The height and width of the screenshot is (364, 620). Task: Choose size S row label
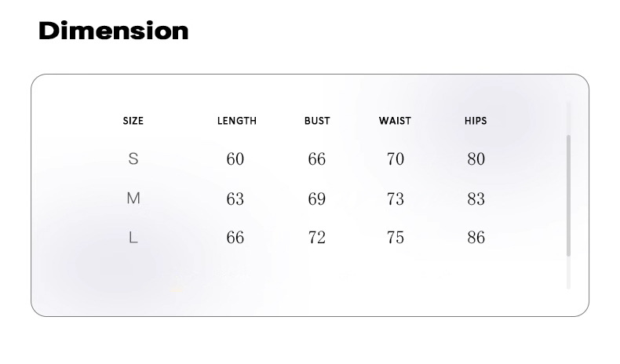click(133, 159)
